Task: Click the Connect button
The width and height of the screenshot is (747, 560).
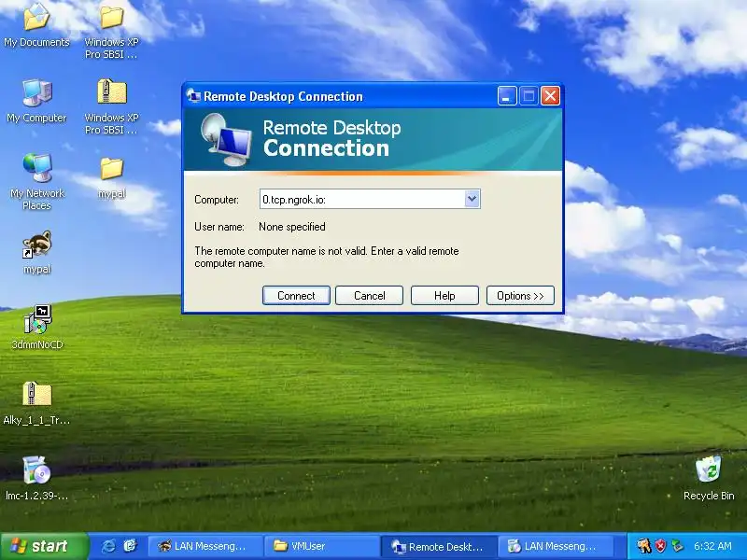Action: coord(296,295)
